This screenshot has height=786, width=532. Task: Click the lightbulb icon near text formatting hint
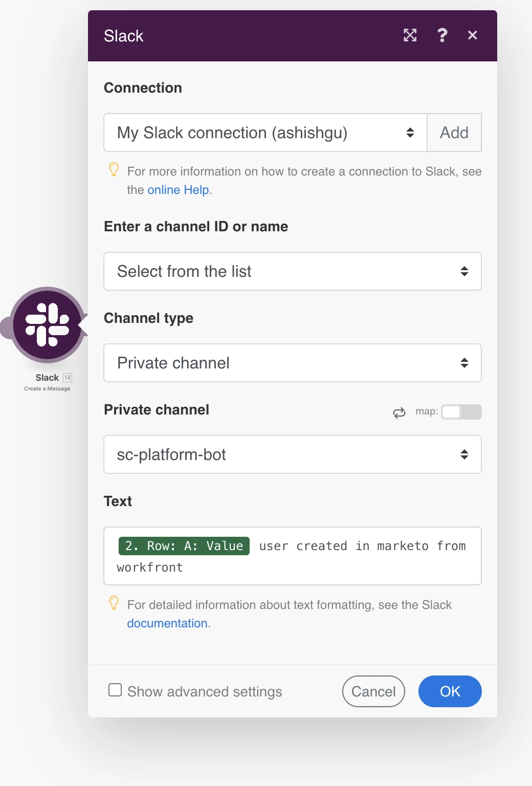(x=114, y=603)
